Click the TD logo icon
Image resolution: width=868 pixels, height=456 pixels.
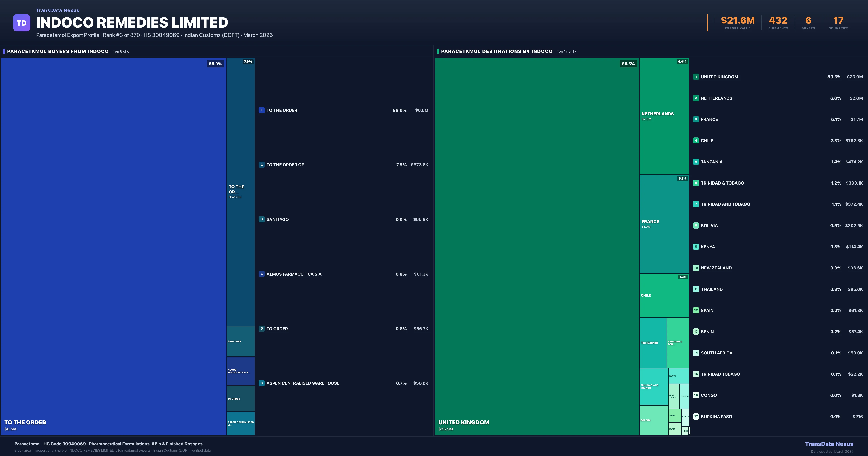[22, 23]
